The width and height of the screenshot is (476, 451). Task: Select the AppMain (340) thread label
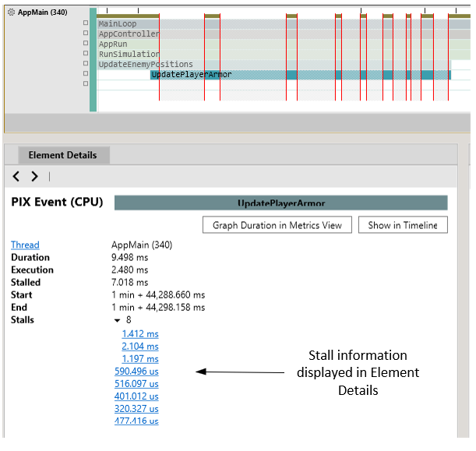43,12
